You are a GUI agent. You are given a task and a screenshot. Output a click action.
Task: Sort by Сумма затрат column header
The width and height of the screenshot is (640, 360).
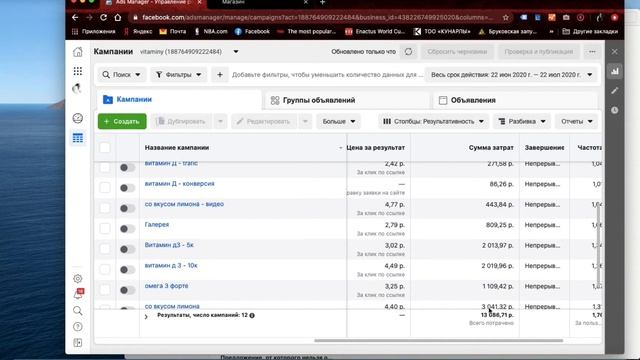[491, 148]
